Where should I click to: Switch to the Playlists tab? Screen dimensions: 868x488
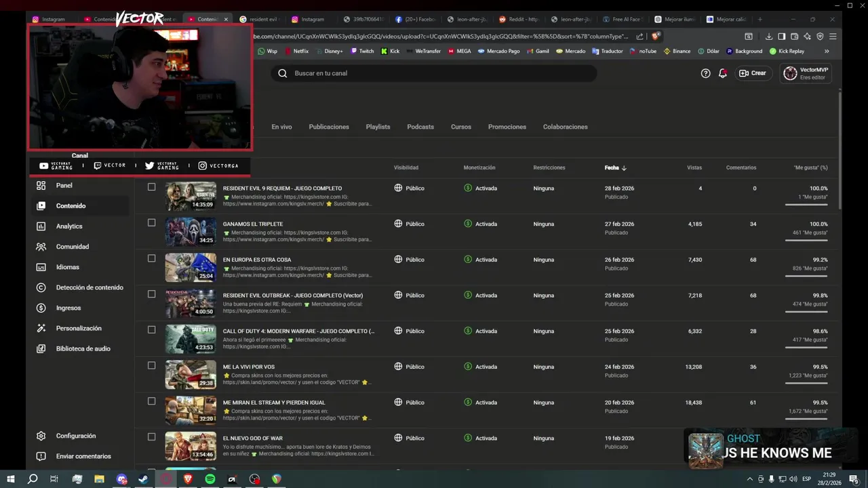click(378, 127)
